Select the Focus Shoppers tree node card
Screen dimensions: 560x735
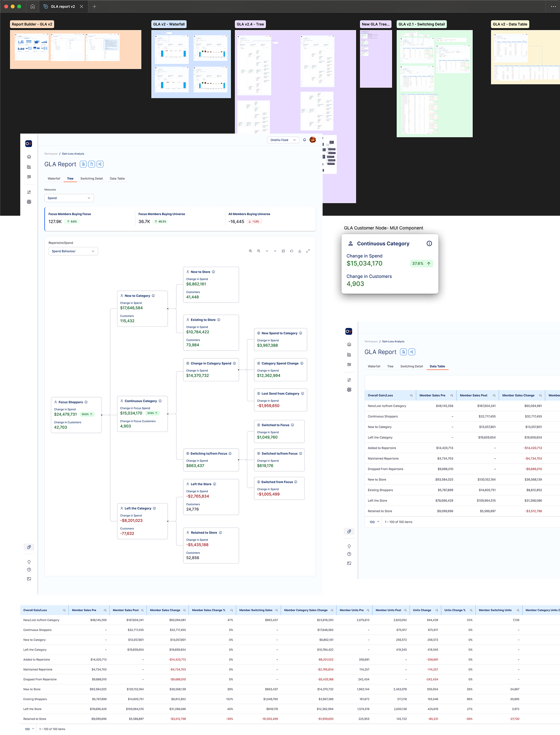click(x=76, y=415)
